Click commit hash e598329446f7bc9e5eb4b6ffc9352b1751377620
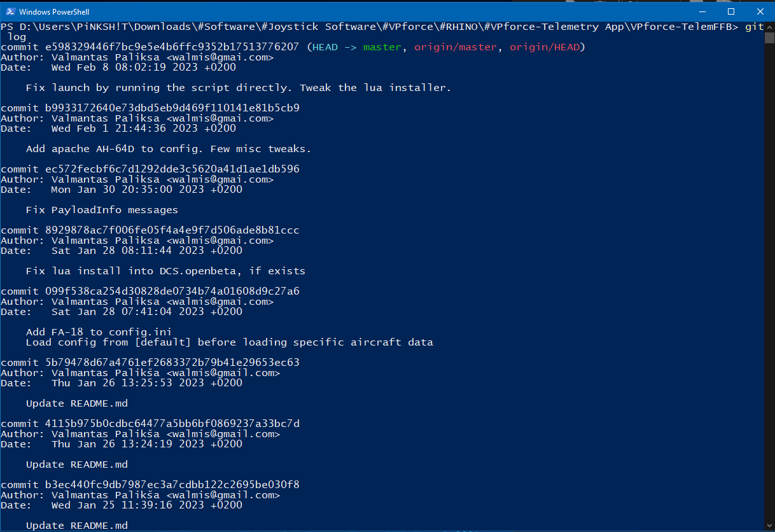 (172, 47)
